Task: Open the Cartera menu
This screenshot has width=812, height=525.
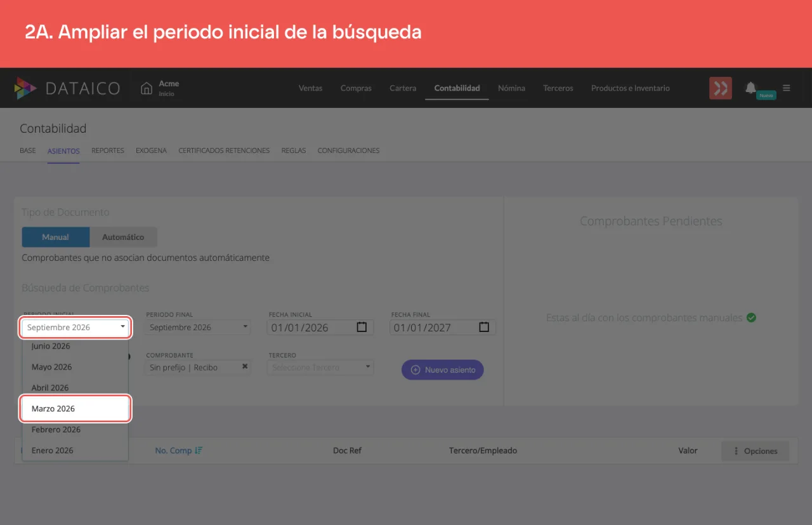Action: click(403, 88)
